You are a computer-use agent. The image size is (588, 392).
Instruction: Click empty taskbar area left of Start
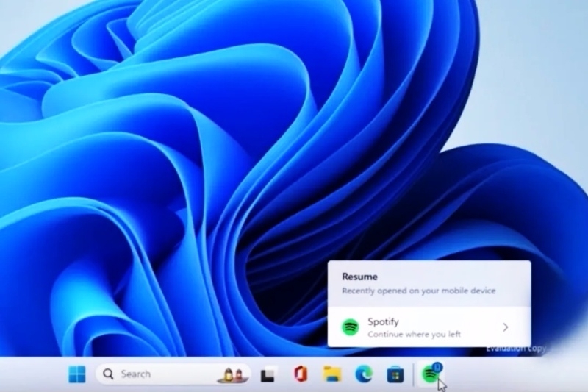[29, 375]
